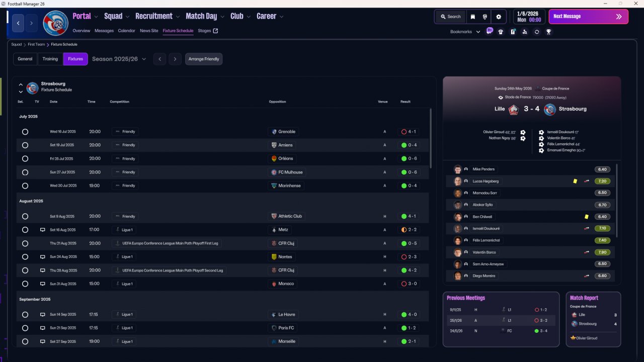This screenshot has width=644, height=362.
Task: Click the shirt icon in Bookmarks bar
Action: point(501,32)
